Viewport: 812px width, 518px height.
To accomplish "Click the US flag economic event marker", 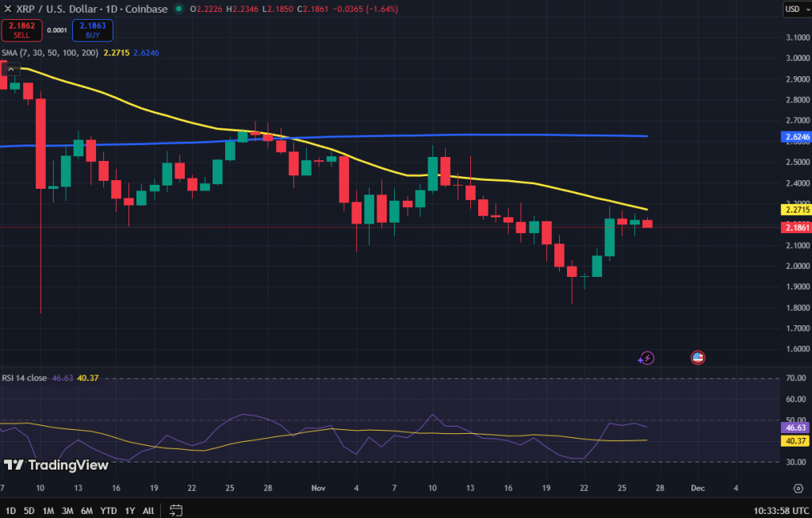I will point(698,358).
